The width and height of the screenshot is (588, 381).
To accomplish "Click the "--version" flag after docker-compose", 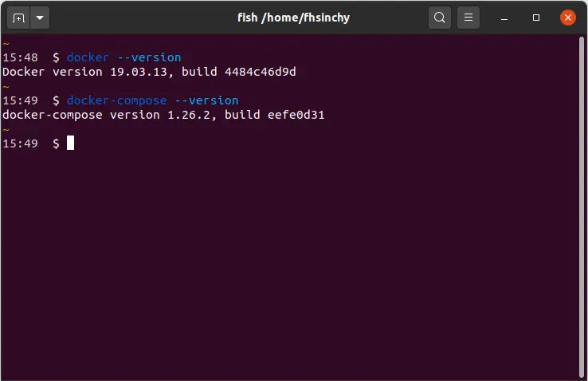I will (206, 100).
